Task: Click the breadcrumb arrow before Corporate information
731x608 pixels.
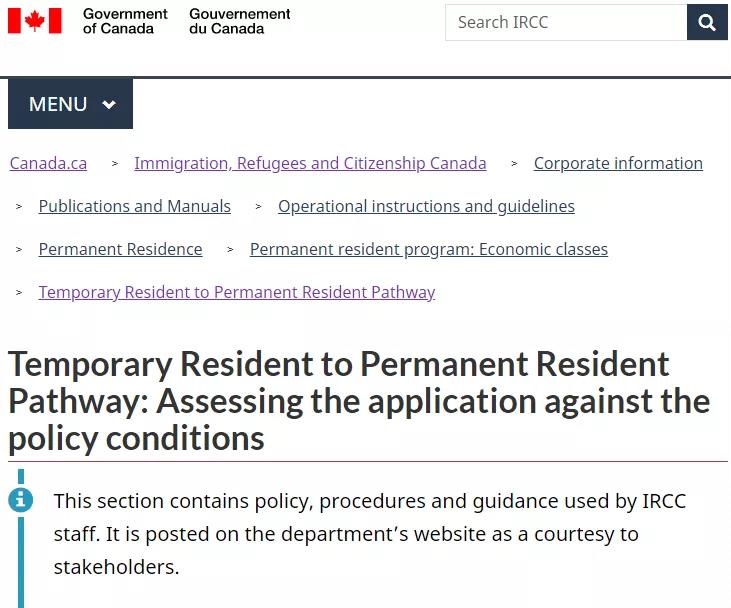Action: (514, 164)
